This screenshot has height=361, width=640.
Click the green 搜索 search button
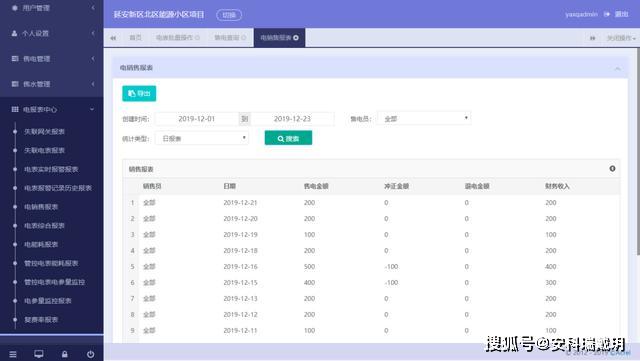click(288, 138)
